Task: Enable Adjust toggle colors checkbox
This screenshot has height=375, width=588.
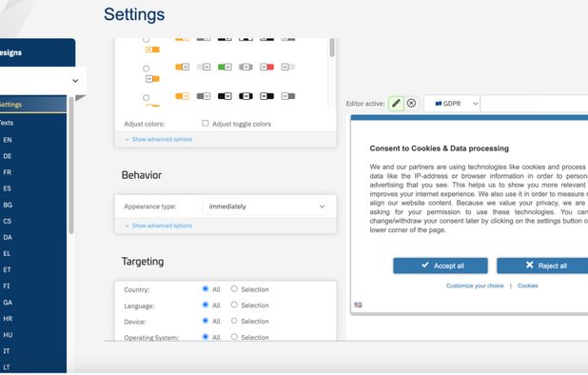Action: [206, 123]
